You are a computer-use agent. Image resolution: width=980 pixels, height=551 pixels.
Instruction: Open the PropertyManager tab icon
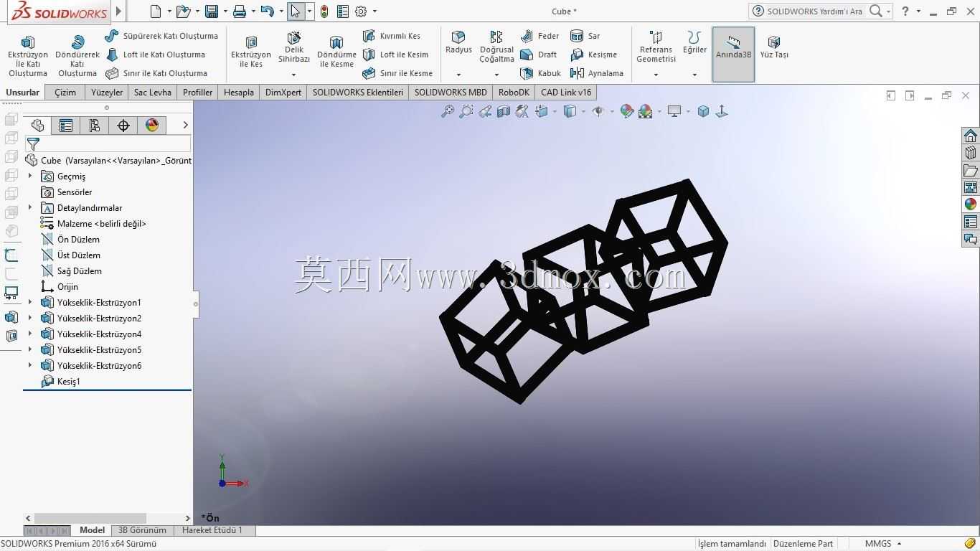click(x=66, y=126)
